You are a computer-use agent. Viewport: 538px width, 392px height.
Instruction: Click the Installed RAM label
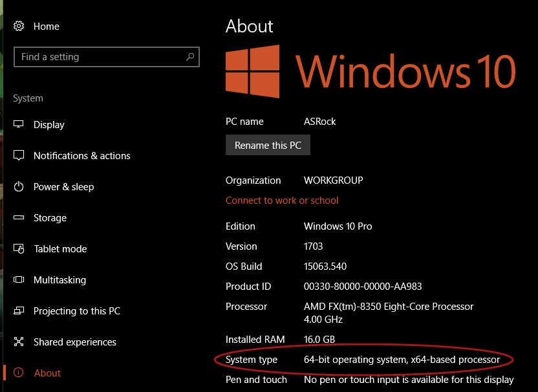[255, 340]
